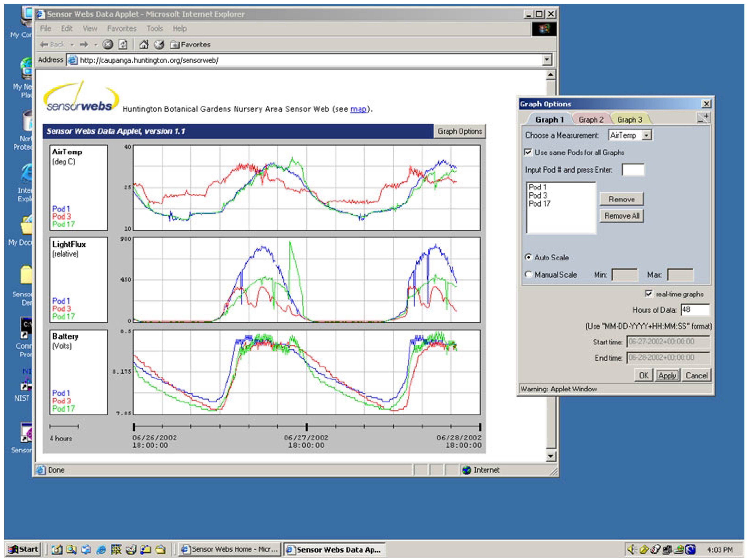Viewport: 747px width, 560px height.
Task: Click Internet Explorer icon in quick launch
Action: (101, 550)
